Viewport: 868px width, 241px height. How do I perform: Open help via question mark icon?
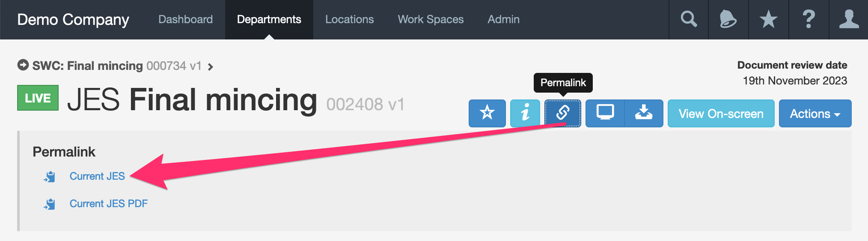[809, 19]
